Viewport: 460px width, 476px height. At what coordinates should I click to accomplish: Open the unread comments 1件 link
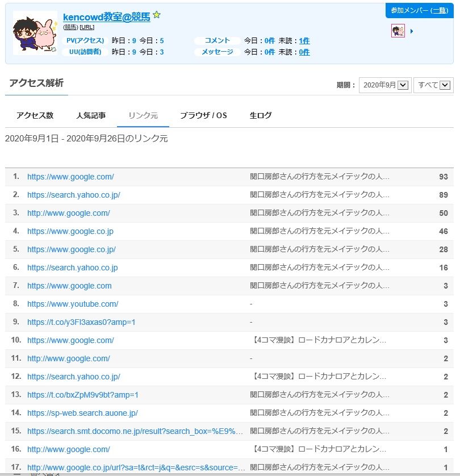coord(304,41)
